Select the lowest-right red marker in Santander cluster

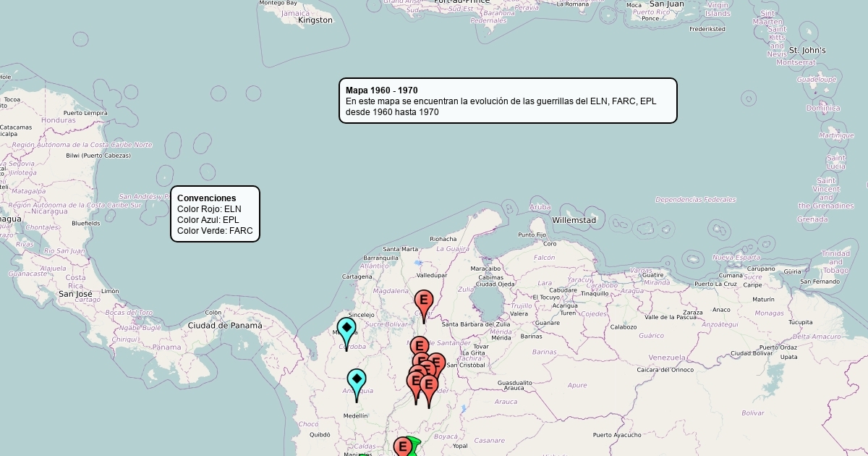[x=429, y=387]
